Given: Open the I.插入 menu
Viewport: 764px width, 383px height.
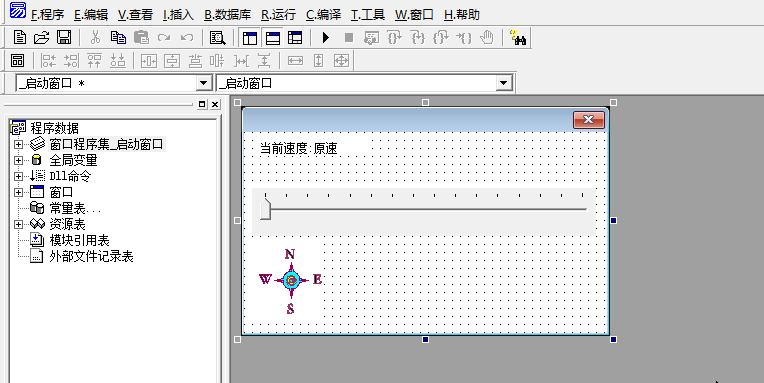Looking at the screenshot, I should 178,15.
